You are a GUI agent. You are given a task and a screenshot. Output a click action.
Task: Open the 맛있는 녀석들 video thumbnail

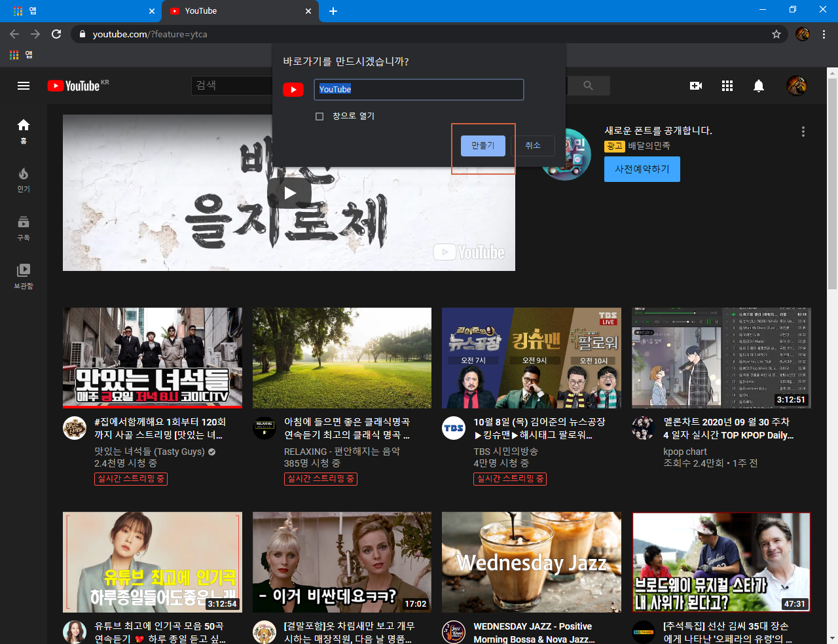coord(153,358)
